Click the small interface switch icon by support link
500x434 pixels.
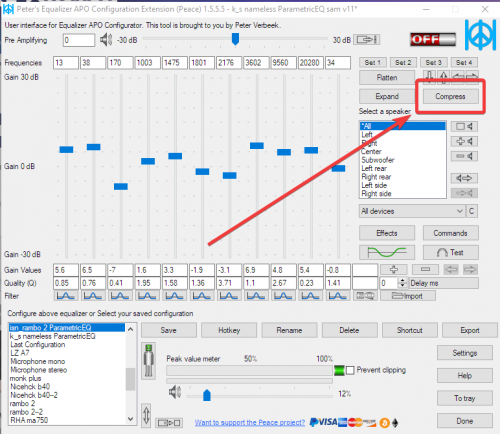pyautogui.click(x=169, y=423)
